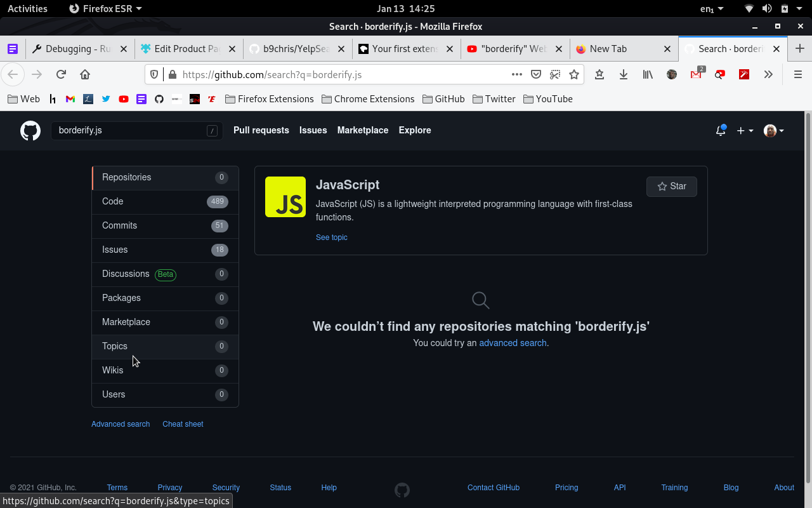
Task: Switch to the b9chris/YelpSearch tab
Action: point(298,49)
